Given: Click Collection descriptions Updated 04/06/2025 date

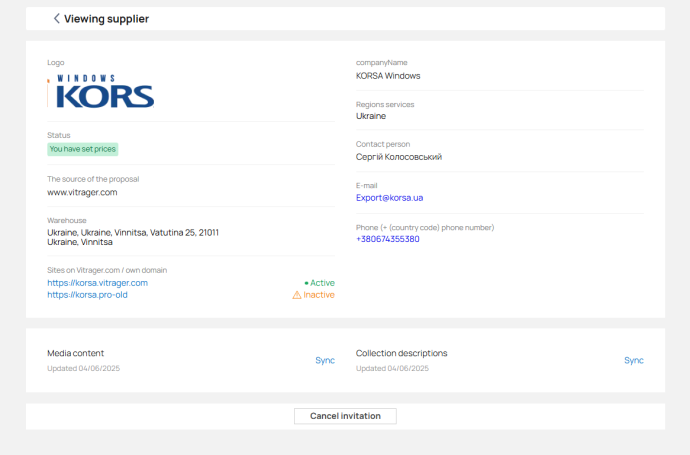Looking at the screenshot, I should tap(392, 368).
